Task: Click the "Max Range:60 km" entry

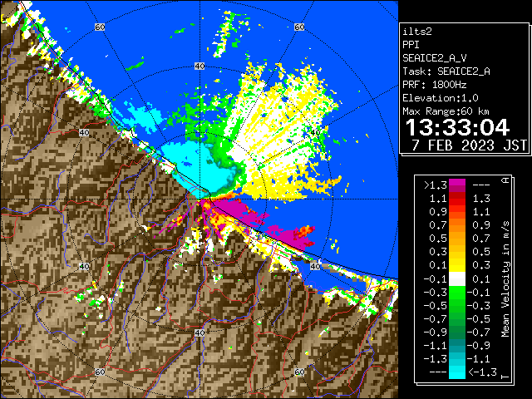Action: point(446,111)
